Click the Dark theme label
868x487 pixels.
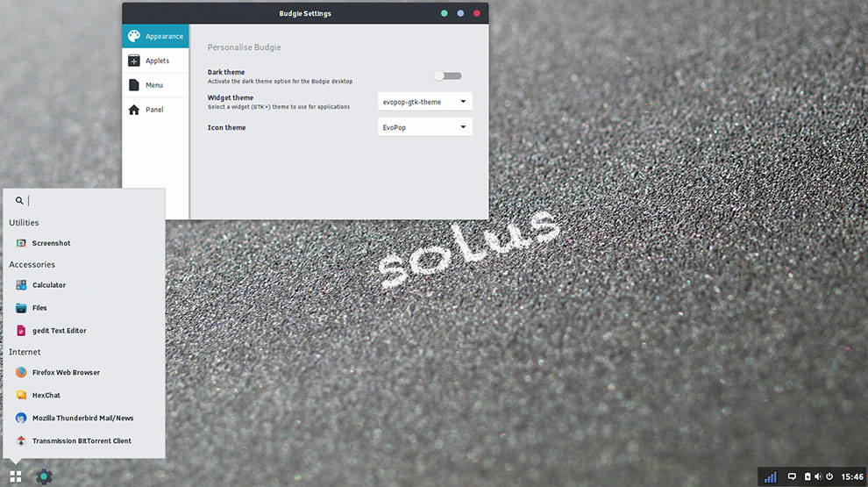[x=226, y=72]
